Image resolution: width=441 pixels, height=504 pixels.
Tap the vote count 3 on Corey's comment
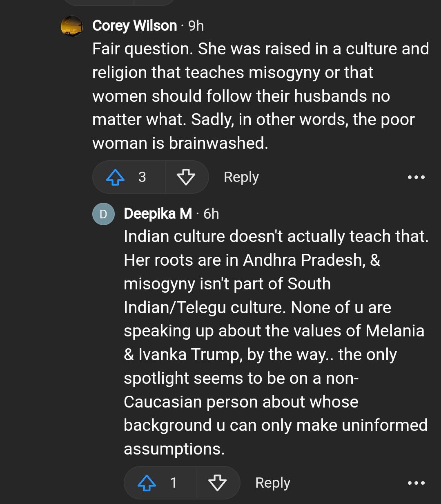point(142,177)
